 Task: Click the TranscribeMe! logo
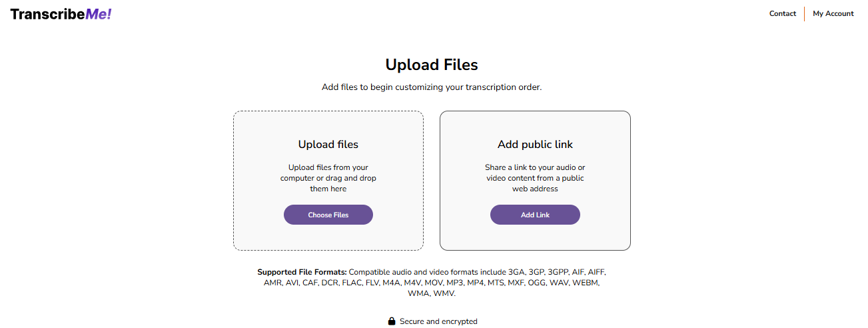[x=61, y=13]
